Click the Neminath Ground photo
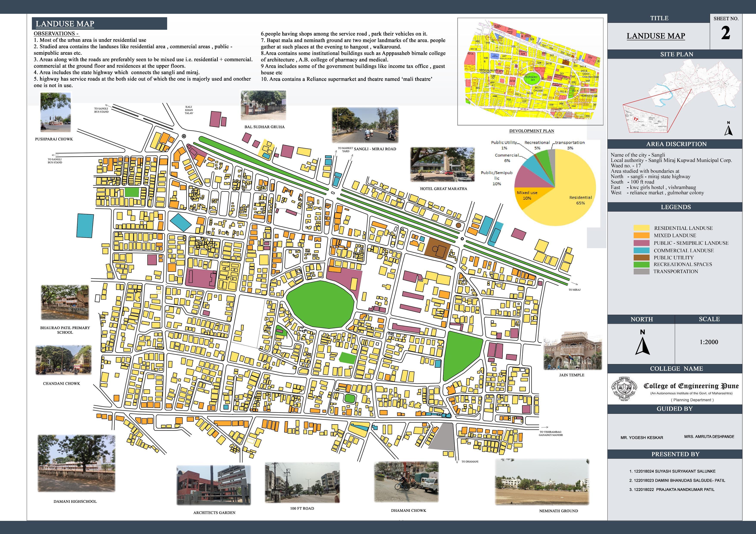Image resolution: width=756 pixels, height=534 pixels. click(x=542, y=482)
